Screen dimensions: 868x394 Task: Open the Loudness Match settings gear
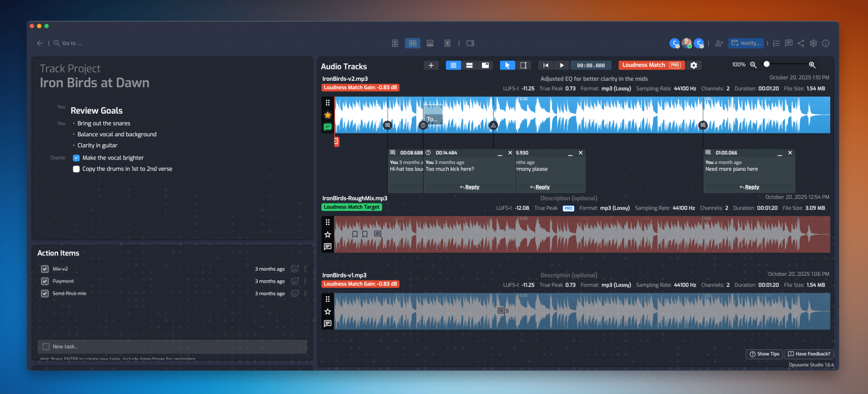click(694, 65)
